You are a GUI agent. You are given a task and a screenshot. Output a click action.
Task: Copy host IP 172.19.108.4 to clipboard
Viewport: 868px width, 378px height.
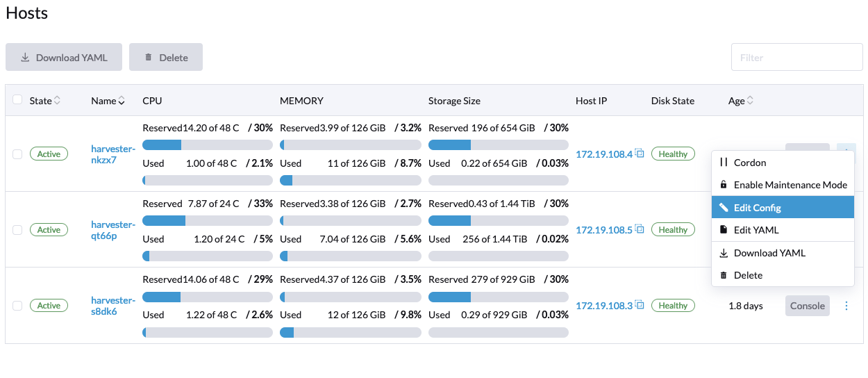click(640, 154)
